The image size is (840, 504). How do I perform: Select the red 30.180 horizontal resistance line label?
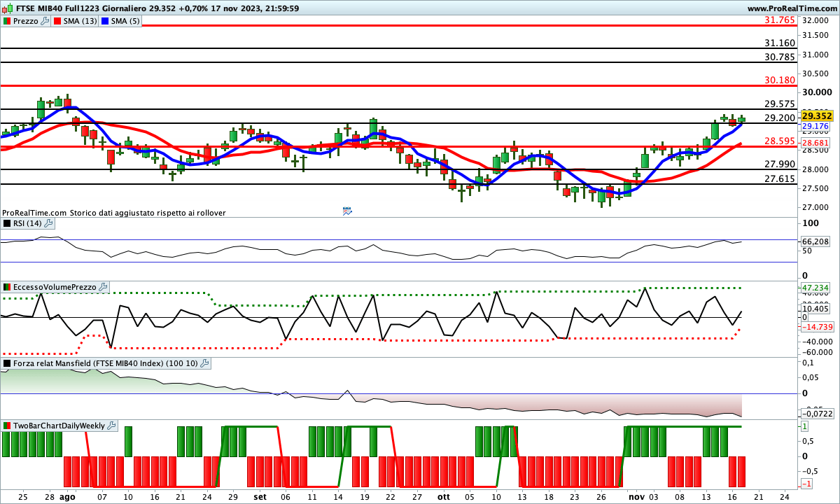(780, 80)
